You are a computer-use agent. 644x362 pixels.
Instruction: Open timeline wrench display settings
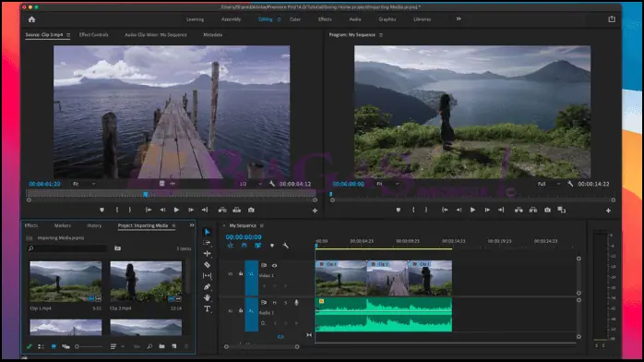(285, 246)
